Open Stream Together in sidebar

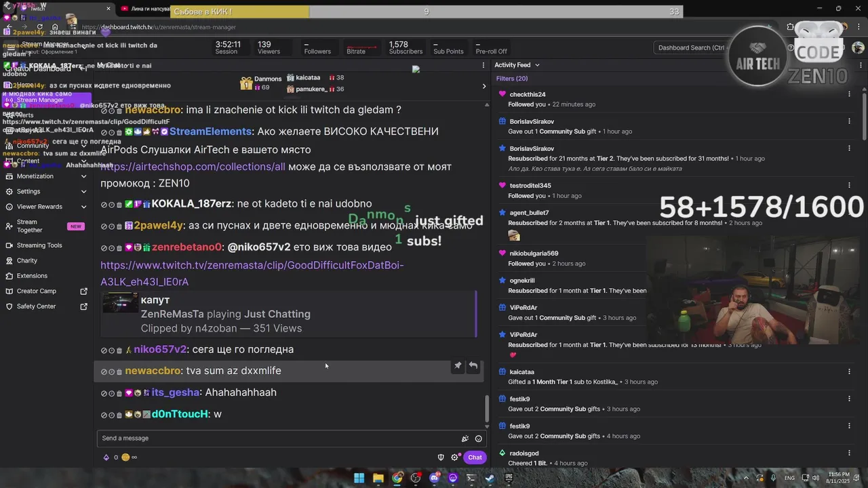30,226
